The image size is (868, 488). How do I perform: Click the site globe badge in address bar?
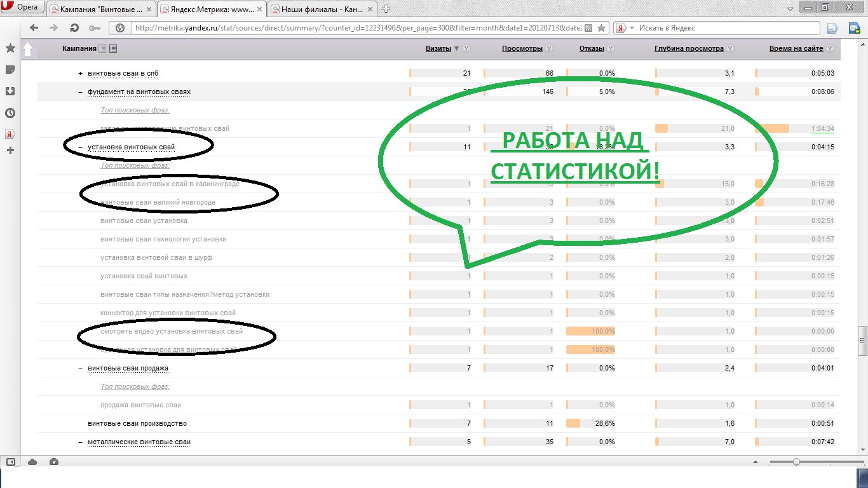coord(119,28)
